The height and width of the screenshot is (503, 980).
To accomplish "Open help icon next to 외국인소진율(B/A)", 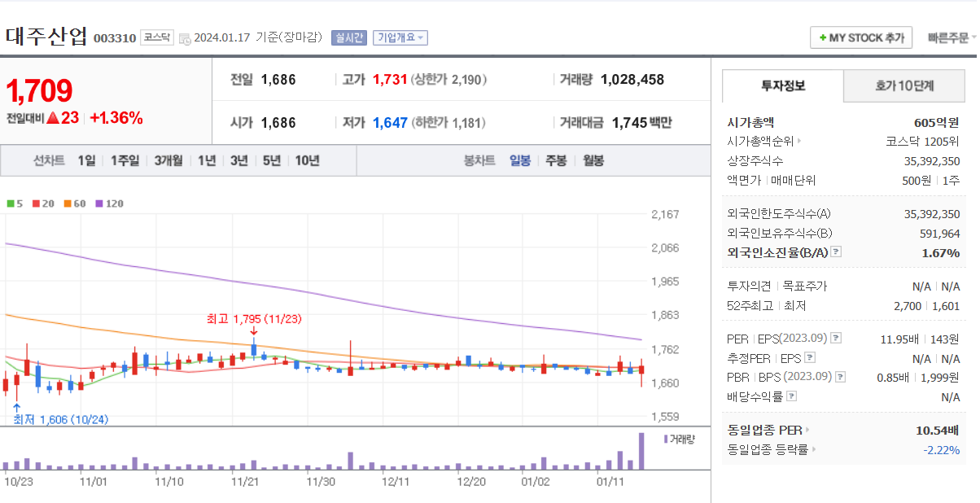I will click(836, 252).
